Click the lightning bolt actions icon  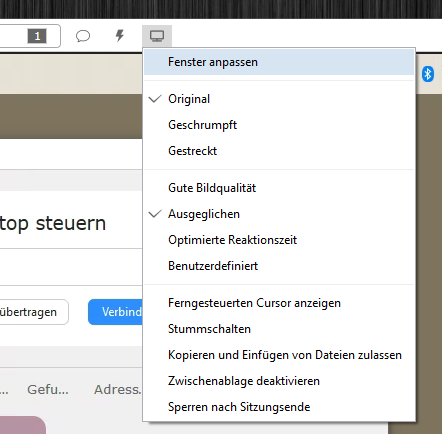point(120,36)
